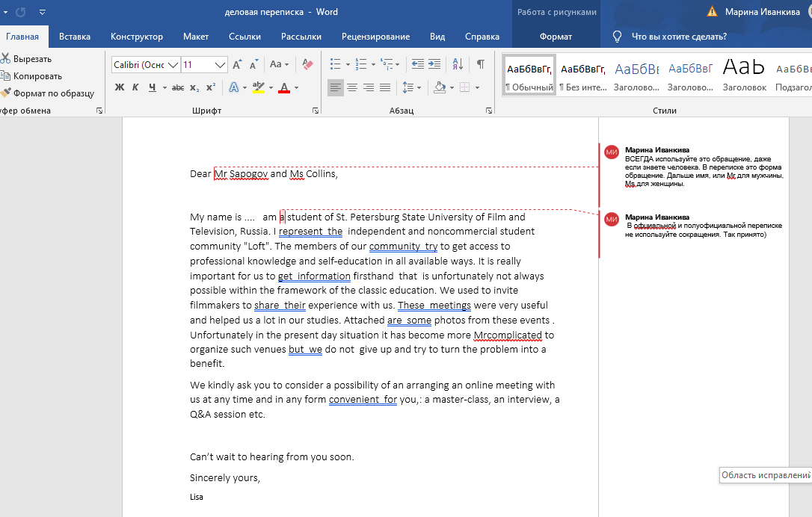Open the font name Calibri dropdown

173,65
